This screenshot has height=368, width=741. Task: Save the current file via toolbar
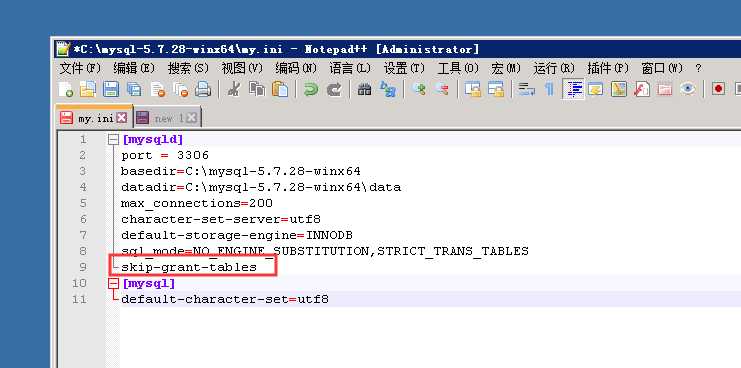tap(111, 89)
